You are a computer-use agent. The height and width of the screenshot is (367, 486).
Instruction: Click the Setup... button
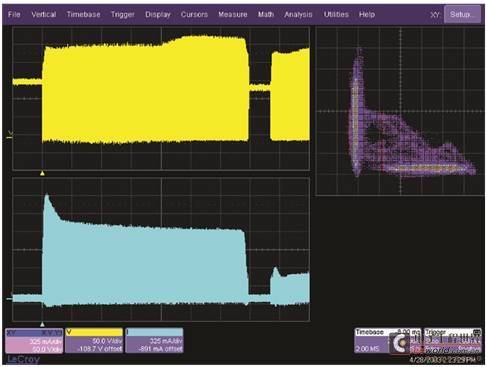tap(462, 14)
